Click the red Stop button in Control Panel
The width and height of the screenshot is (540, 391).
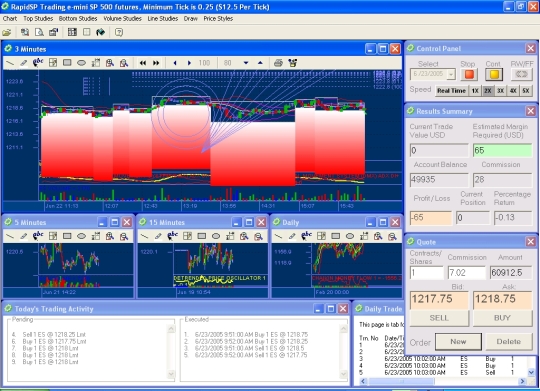(x=469, y=74)
